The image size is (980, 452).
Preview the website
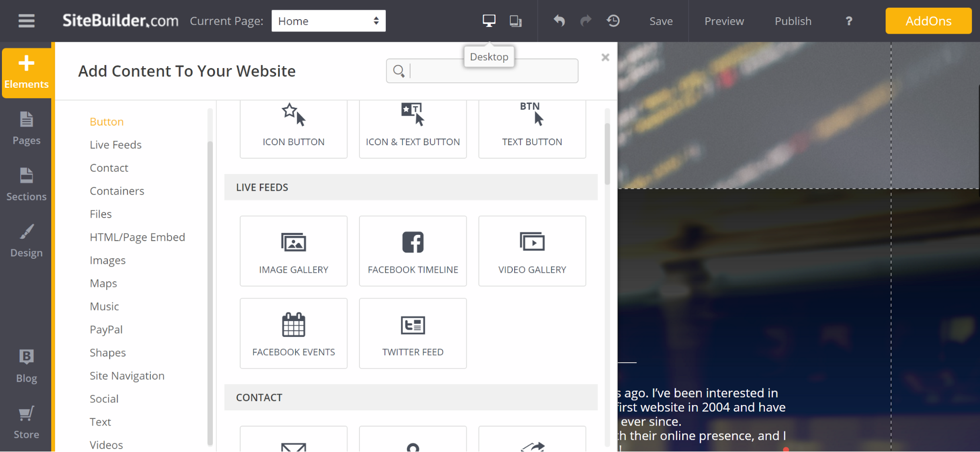point(724,21)
